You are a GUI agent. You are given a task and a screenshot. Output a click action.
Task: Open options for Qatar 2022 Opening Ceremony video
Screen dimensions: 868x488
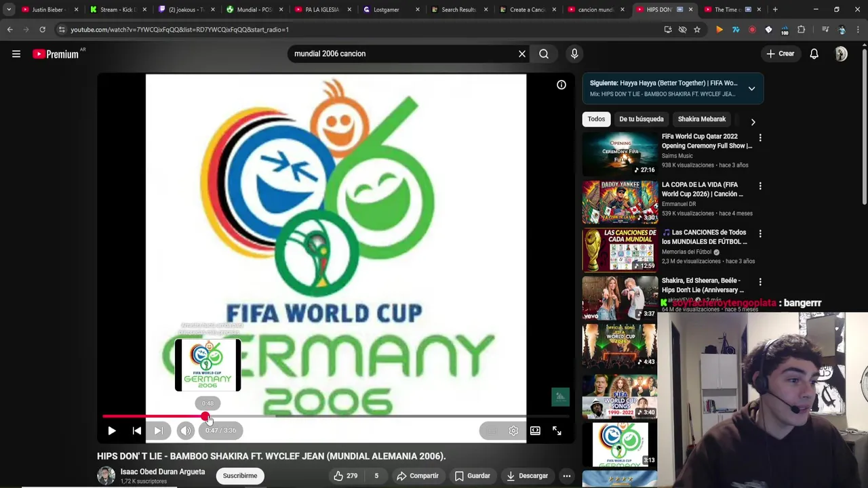pyautogui.click(x=760, y=138)
